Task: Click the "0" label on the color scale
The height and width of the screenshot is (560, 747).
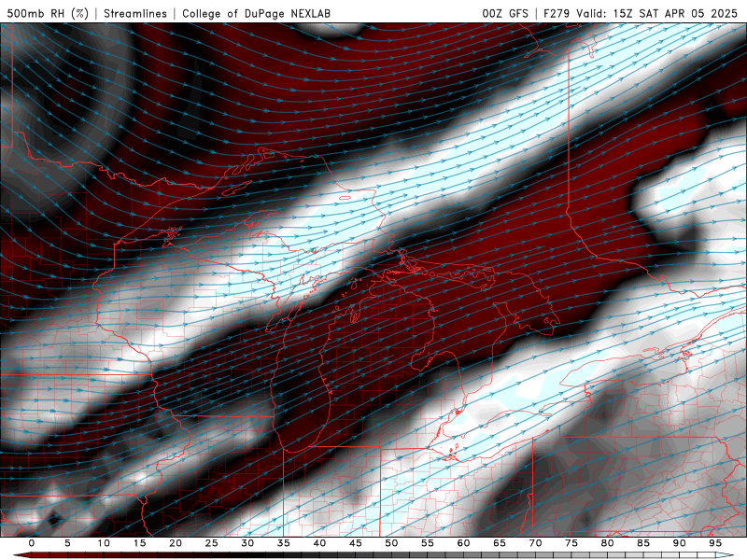Action: click(32, 543)
